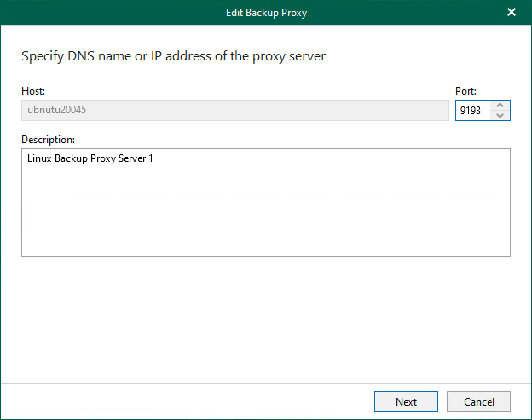The width and height of the screenshot is (532, 420).
Task: Click blank dialog area below Description box
Action: tap(265, 315)
